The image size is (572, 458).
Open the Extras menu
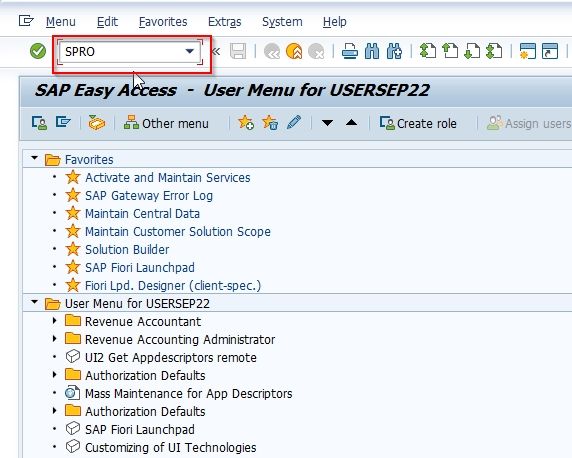[224, 22]
